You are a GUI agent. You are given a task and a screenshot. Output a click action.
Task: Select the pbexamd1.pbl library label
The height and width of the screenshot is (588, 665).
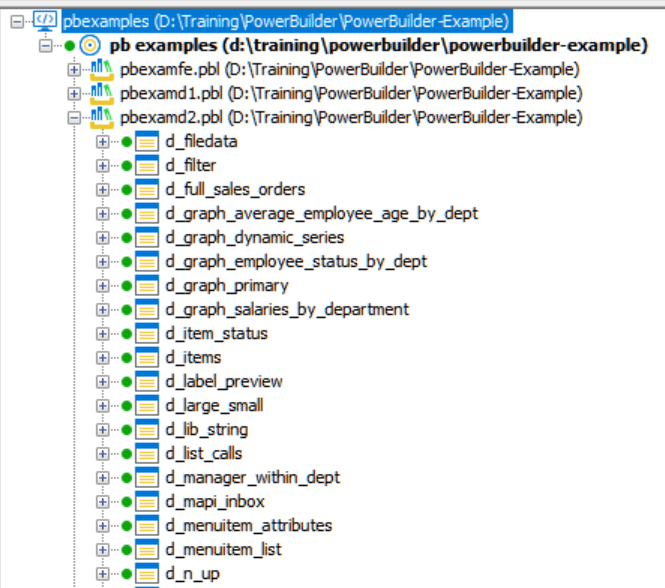[351, 93]
